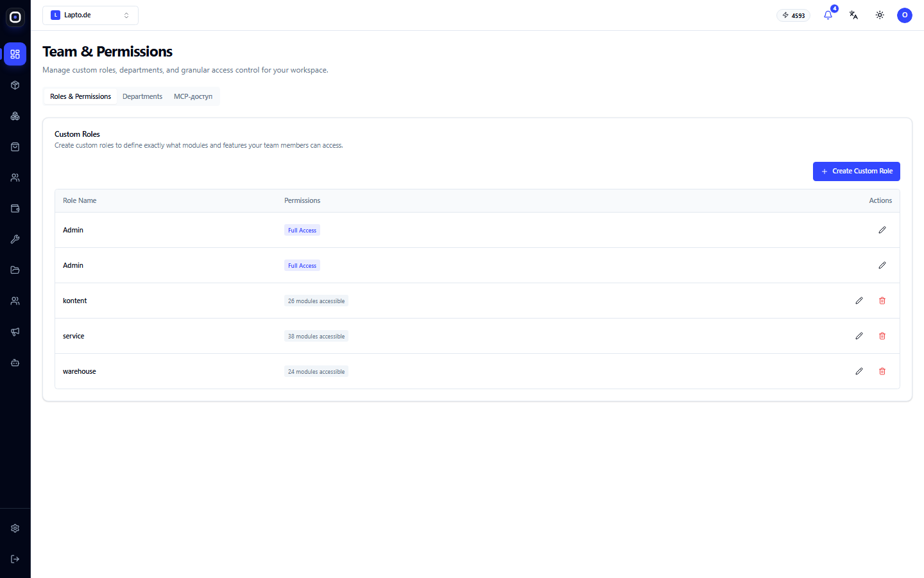Open the wrench tools sidebar icon
Screen dimensions: 924x578
tap(15, 239)
